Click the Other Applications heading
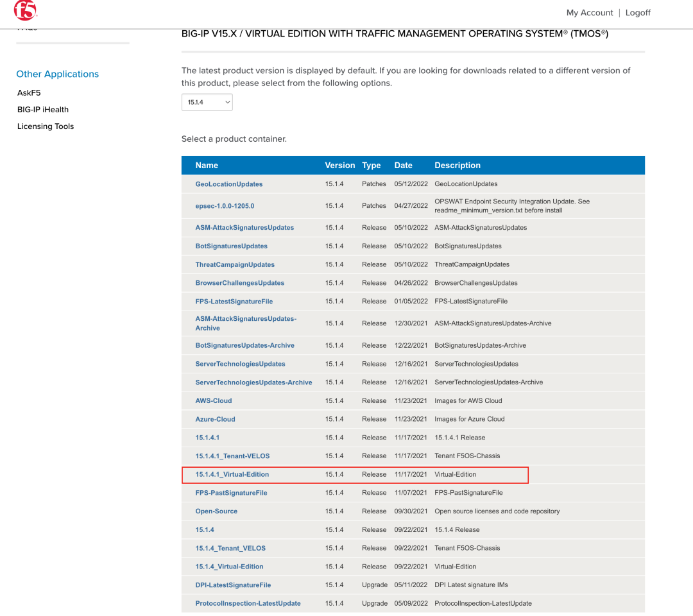 (58, 74)
